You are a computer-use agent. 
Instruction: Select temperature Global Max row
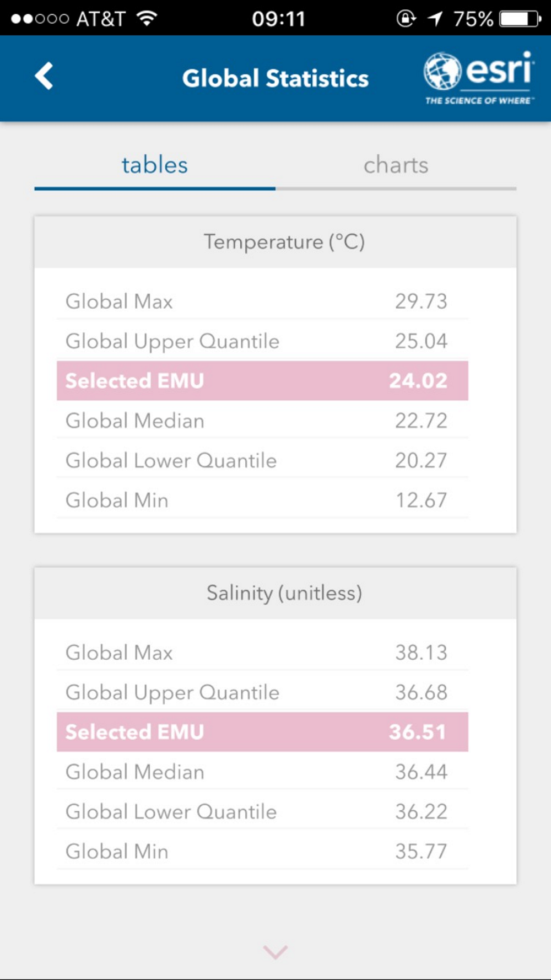(262, 301)
